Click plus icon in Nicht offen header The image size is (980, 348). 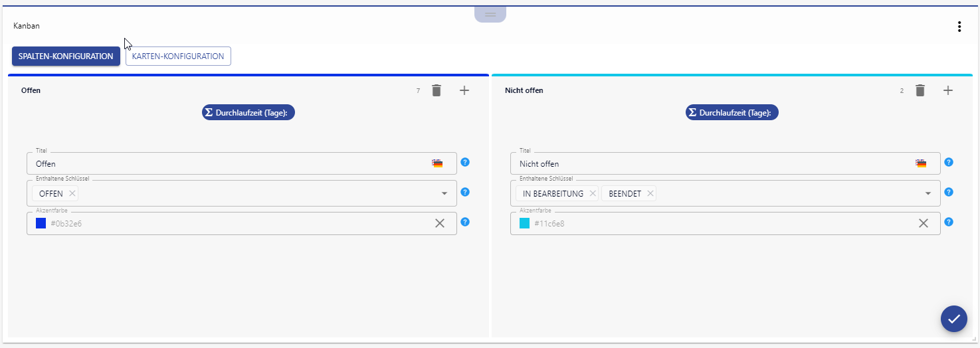pyautogui.click(x=948, y=91)
